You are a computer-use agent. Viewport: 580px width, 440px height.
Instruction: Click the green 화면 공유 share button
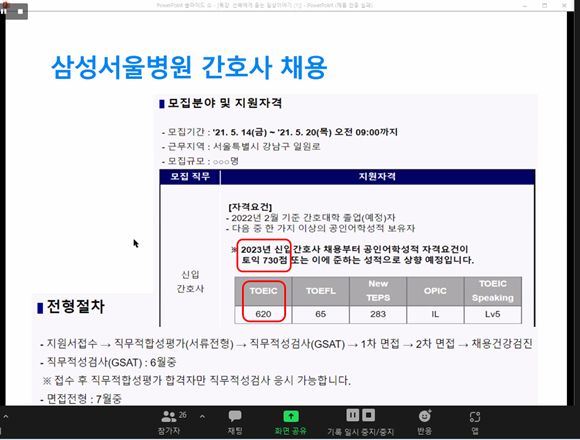291,422
